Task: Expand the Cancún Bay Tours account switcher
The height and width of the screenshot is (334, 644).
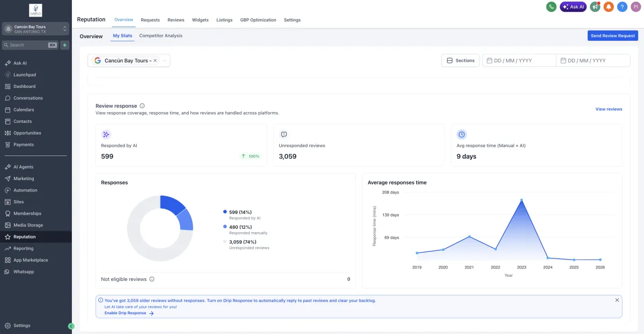Action: point(65,29)
